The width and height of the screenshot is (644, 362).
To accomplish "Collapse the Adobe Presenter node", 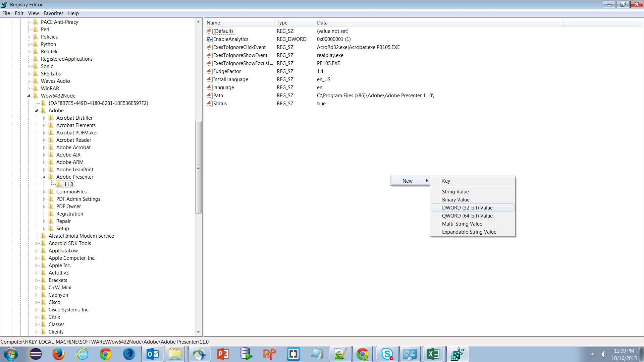I will coord(44,177).
